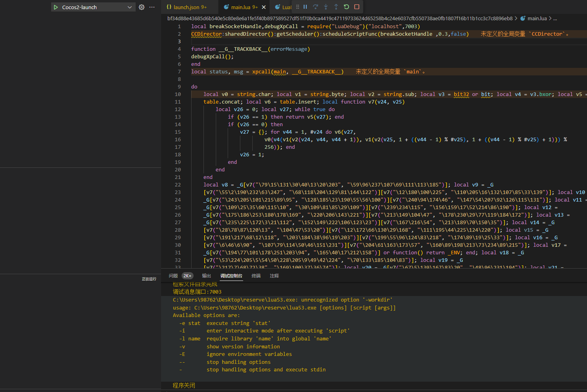Expand the long hash folder breadcrumb

(340, 18)
